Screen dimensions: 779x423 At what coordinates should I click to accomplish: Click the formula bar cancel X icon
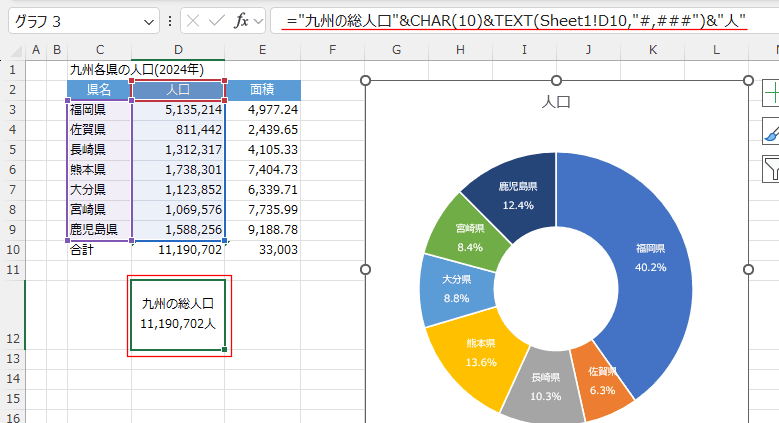(193, 21)
